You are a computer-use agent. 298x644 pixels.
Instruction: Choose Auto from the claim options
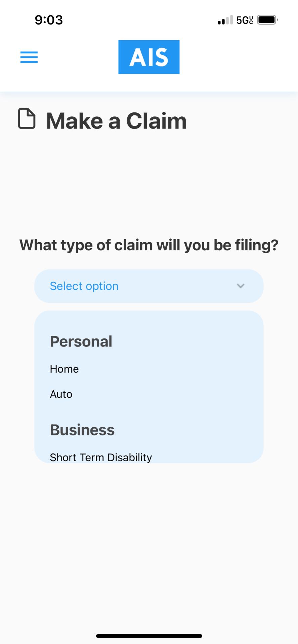61,394
